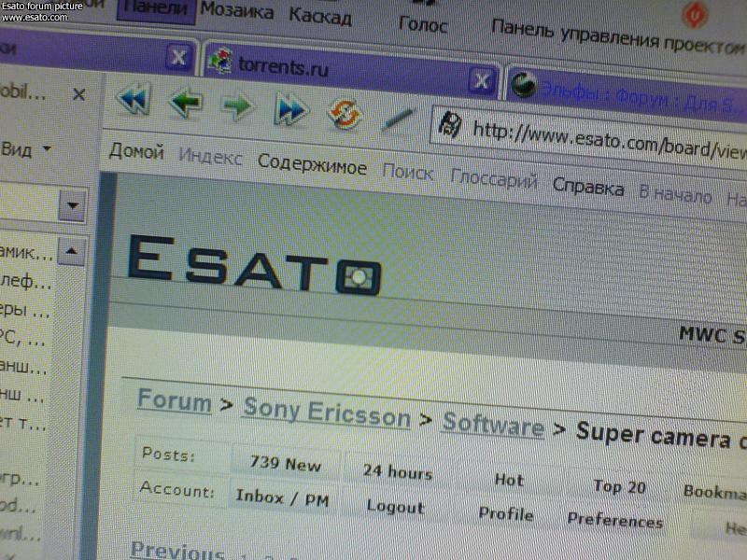Open the Software breadcrumb link
The image size is (747, 560).
pyautogui.click(x=493, y=424)
